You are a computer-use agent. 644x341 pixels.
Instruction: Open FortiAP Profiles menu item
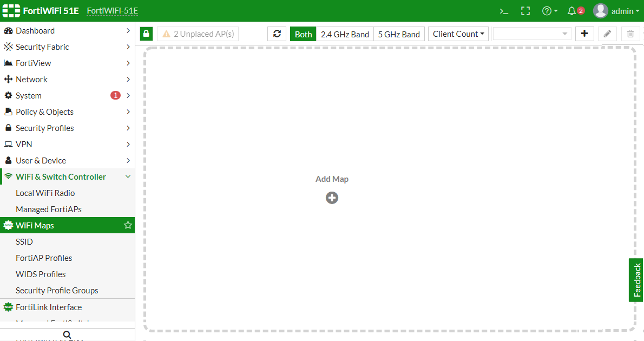[67, 258]
